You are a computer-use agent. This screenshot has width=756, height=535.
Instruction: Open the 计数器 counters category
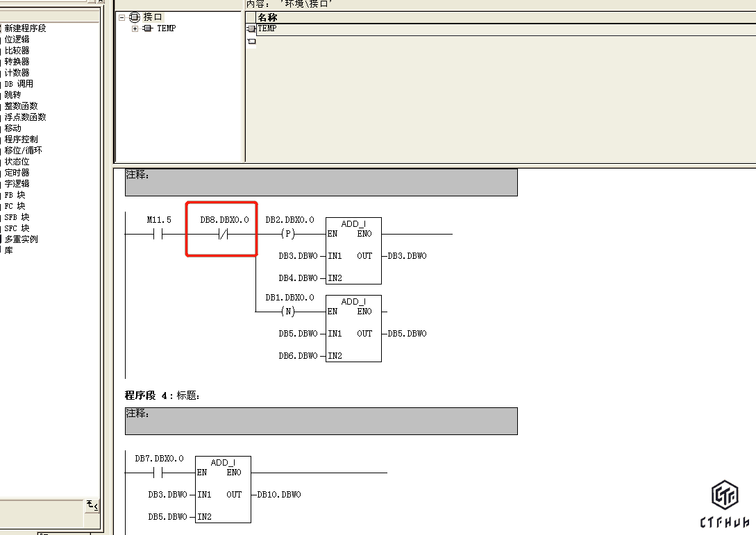click(x=17, y=73)
